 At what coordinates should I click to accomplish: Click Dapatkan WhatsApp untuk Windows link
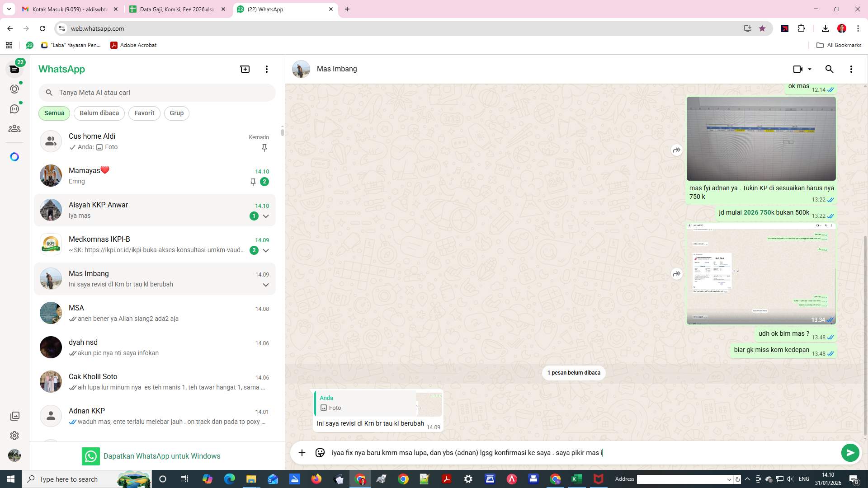(x=162, y=456)
